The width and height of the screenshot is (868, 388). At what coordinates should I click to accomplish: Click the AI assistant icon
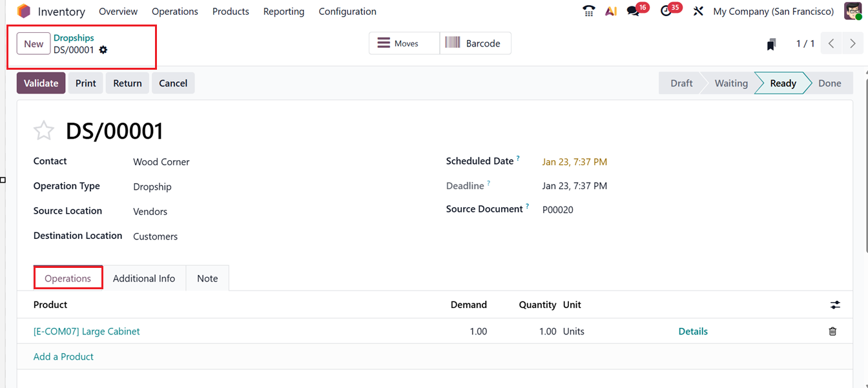click(x=611, y=11)
